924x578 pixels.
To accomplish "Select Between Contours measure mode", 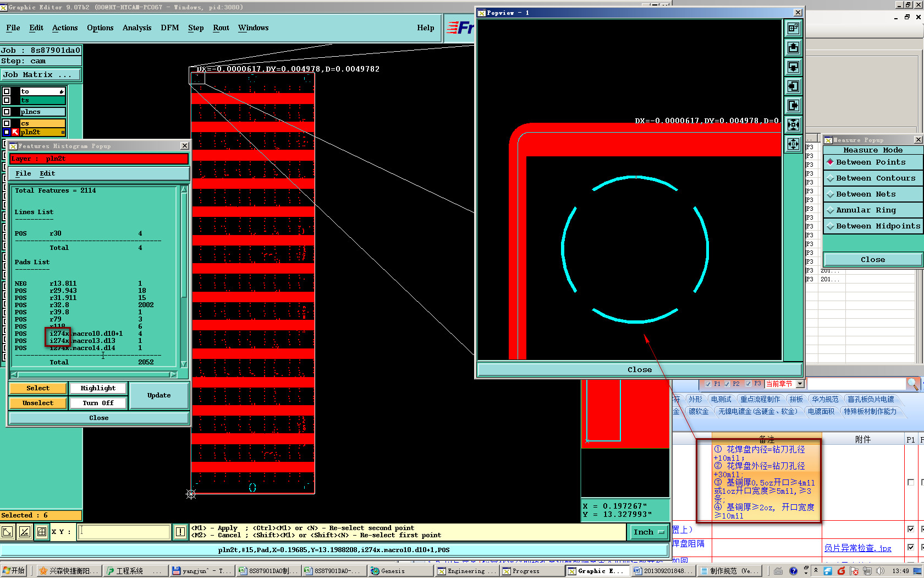I will 872,178.
